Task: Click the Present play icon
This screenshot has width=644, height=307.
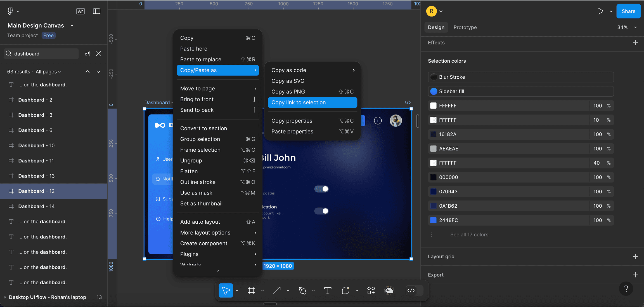Action: [x=600, y=11]
